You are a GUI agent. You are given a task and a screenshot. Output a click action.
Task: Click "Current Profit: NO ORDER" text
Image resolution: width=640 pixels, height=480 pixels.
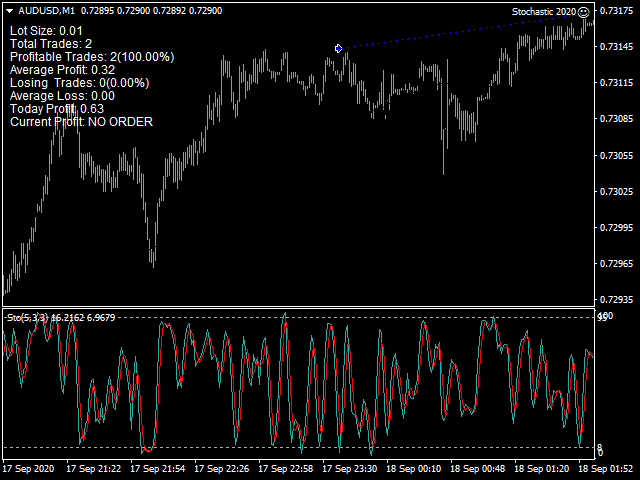(x=82, y=122)
